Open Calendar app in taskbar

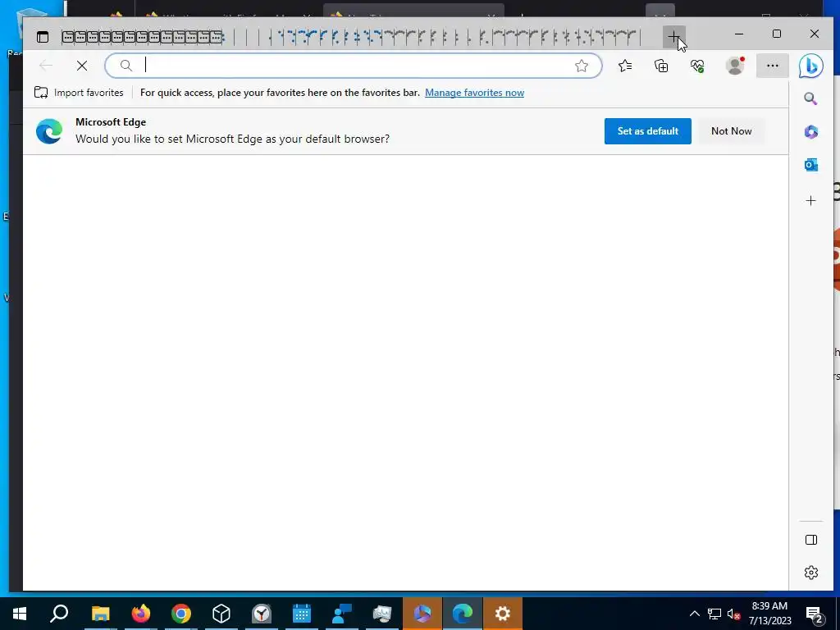(x=302, y=614)
